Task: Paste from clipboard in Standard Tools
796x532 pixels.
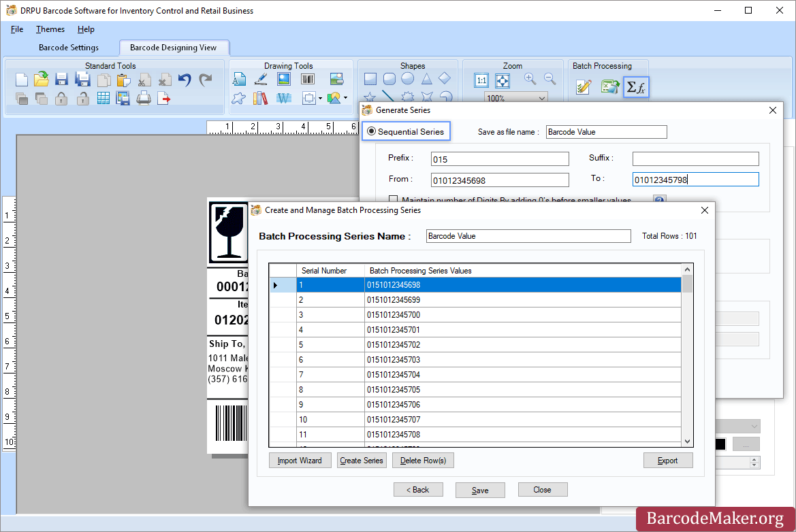Action: pos(123,80)
